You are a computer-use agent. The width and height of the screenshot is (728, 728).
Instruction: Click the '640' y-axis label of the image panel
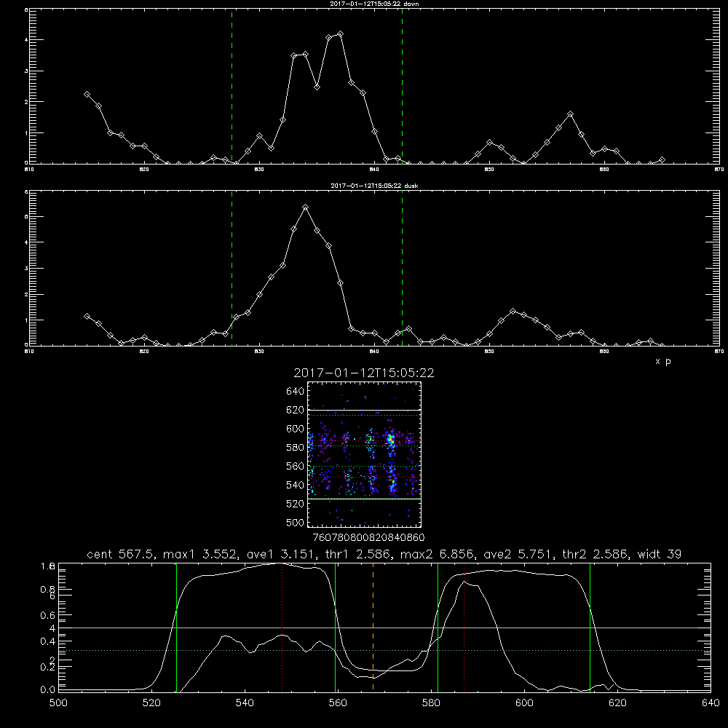[x=296, y=392]
